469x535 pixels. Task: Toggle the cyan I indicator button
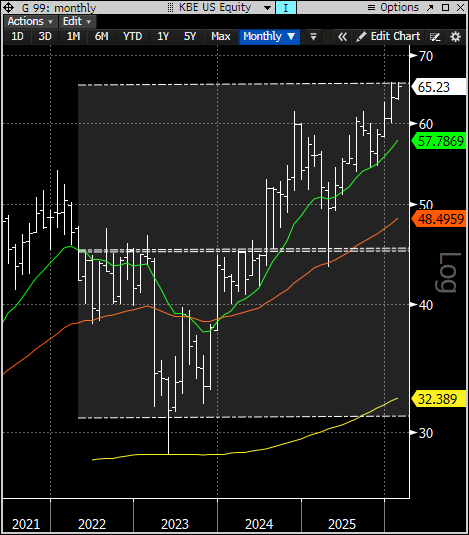[286, 8]
